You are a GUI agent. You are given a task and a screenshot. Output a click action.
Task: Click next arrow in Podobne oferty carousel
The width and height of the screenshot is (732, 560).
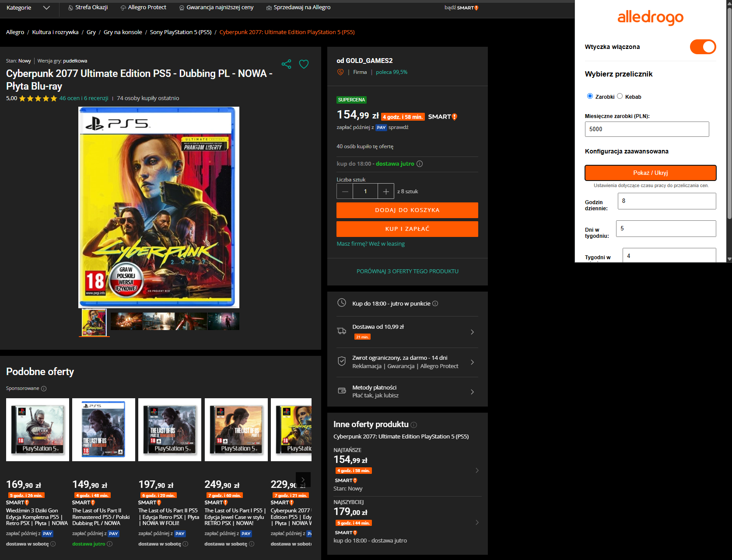[303, 480]
